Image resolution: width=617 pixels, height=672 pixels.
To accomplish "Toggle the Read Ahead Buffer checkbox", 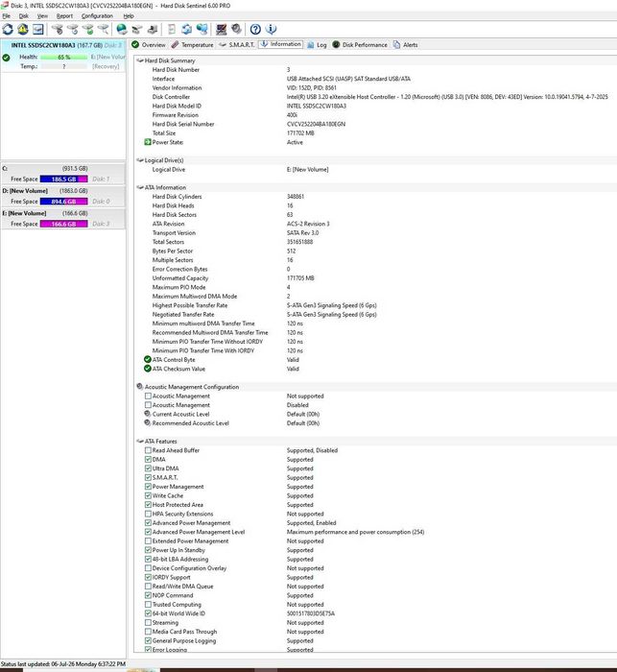I will tap(148, 450).
